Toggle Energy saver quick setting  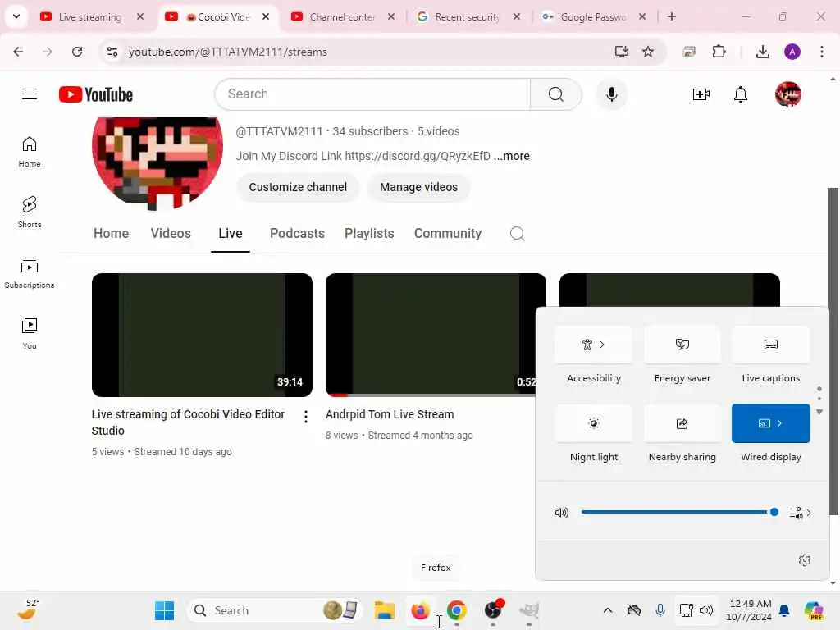[682, 345]
